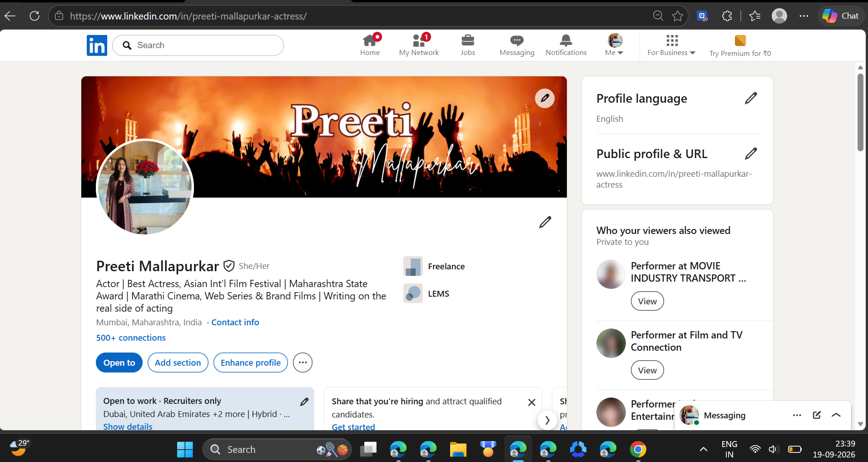Click the Enhance profile button
The height and width of the screenshot is (462, 868).
(x=250, y=363)
